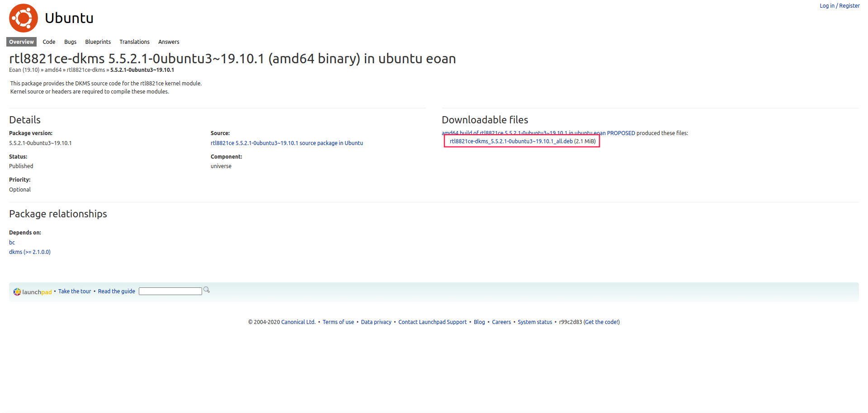Viewport: 868px width, 413px height.
Task: Select the Answers tab
Action: (169, 42)
